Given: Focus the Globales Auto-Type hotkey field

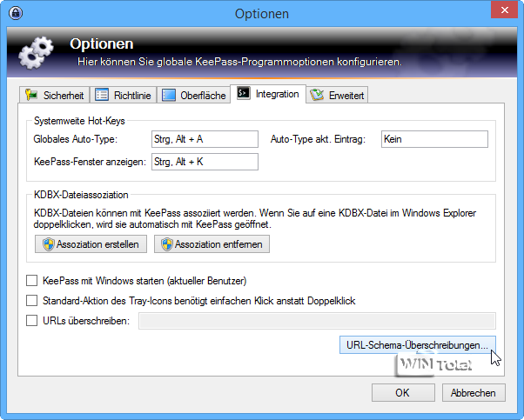Looking at the screenshot, I should point(205,139).
